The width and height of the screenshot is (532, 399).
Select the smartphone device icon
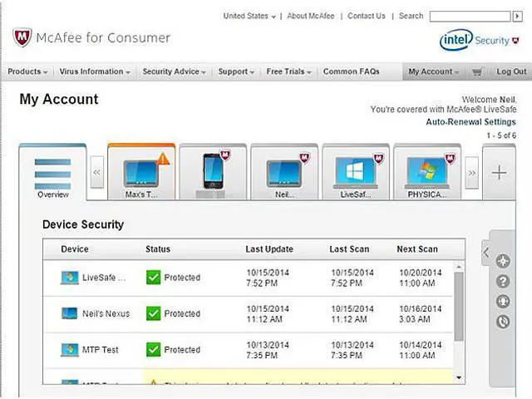[214, 171]
